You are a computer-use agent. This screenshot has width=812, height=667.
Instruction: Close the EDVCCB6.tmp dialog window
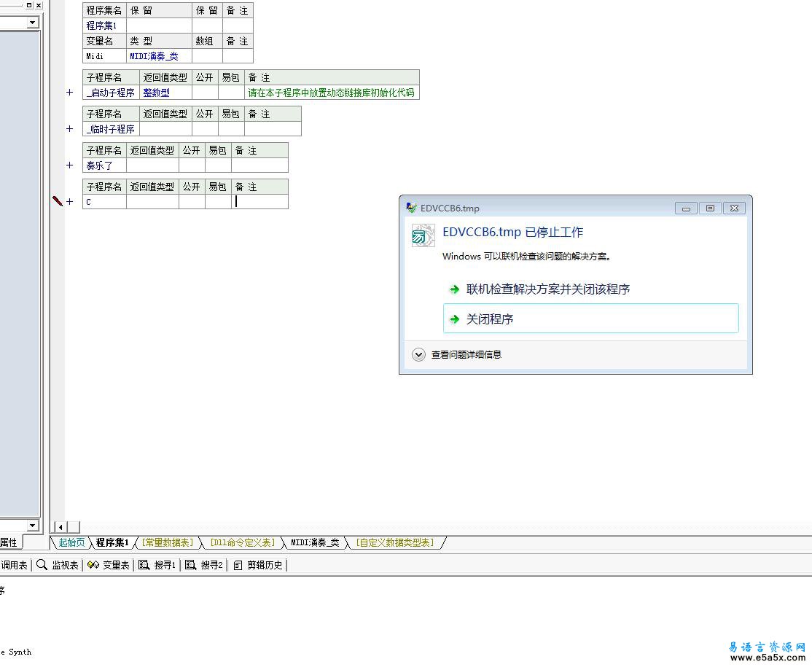pyautogui.click(x=734, y=208)
